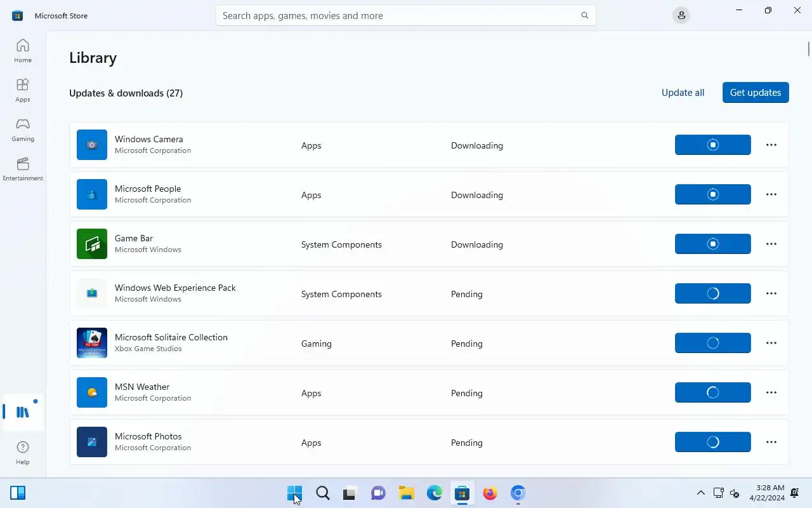Open Task View from taskbar
This screenshot has height=508, width=812.
tap(350, 493)
